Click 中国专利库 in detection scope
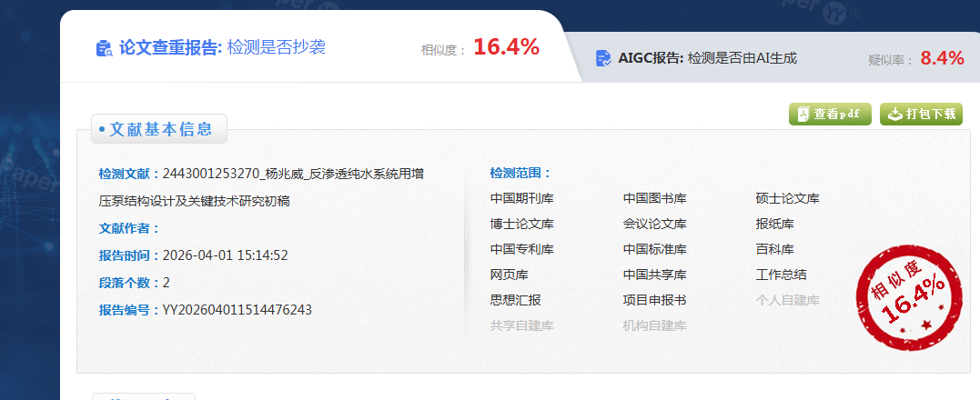 pyautogui.click(x=522, y=249)
